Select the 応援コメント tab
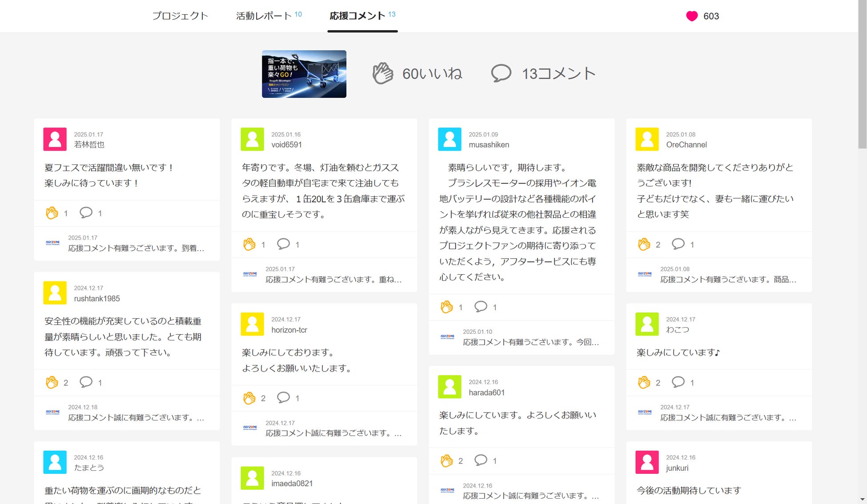Image resolution: width=867 pixels, height=504 pixels. pyautogui.click(x=357, y=16)
